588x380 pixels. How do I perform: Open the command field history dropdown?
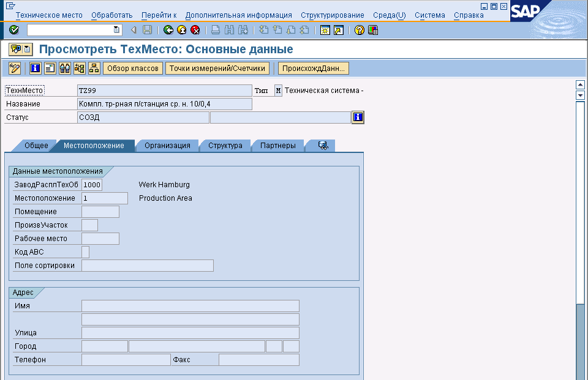point(116,30)
